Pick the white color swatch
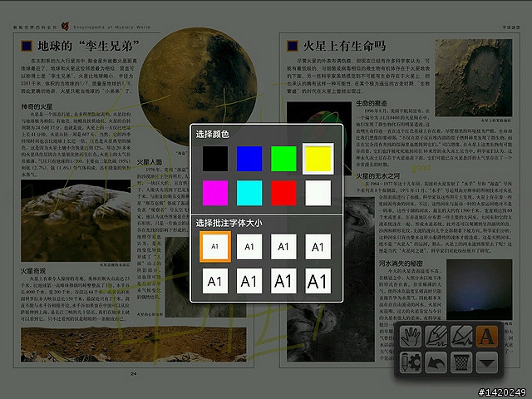Screen dimensions: 532x399 318,193
